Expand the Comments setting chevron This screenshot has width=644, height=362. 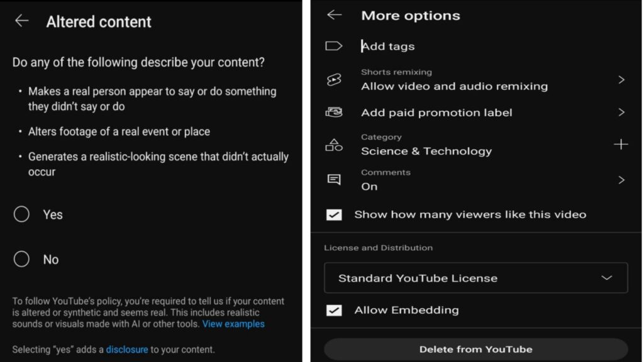click(x=621, y=180)
